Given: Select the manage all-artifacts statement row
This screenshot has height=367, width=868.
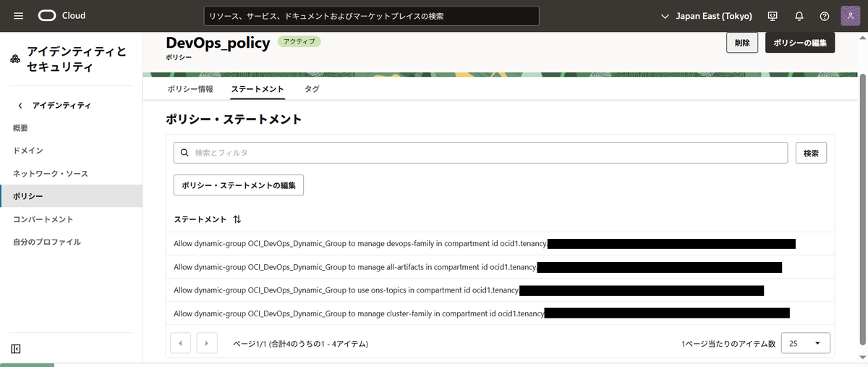Looking at the screenshot, I should coord(500,267).
